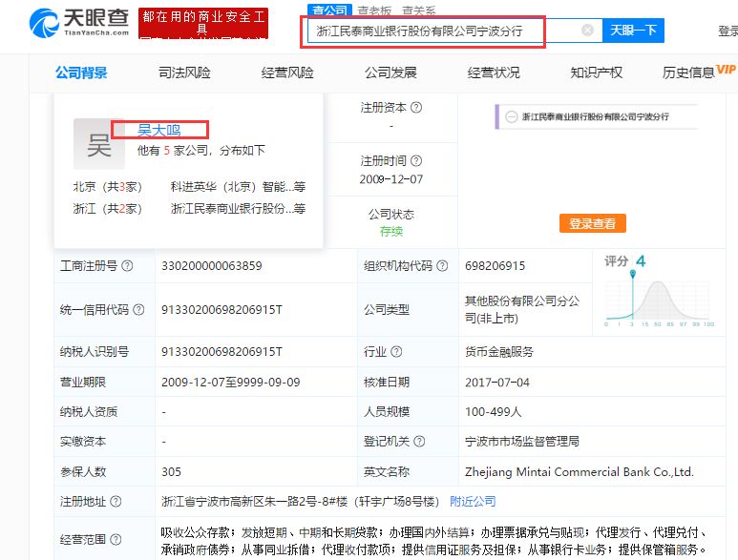Click the TianYanCha logo

pyautogui.click(x=79, y=22)
